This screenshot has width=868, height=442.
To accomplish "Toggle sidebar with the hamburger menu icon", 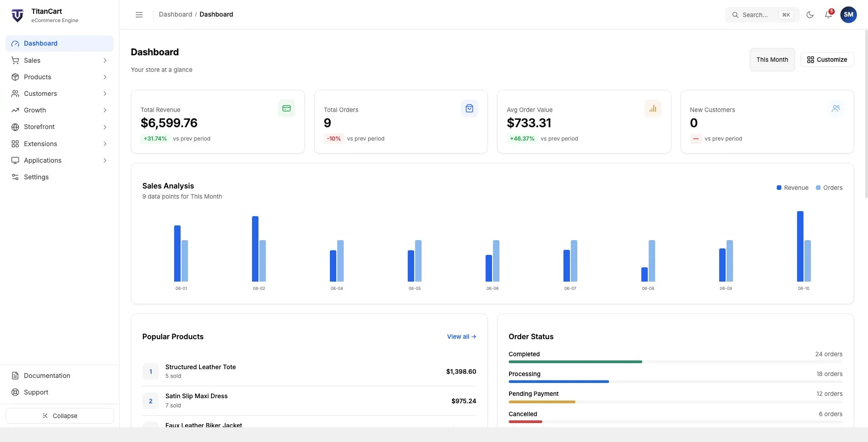I will coord(139,15).
